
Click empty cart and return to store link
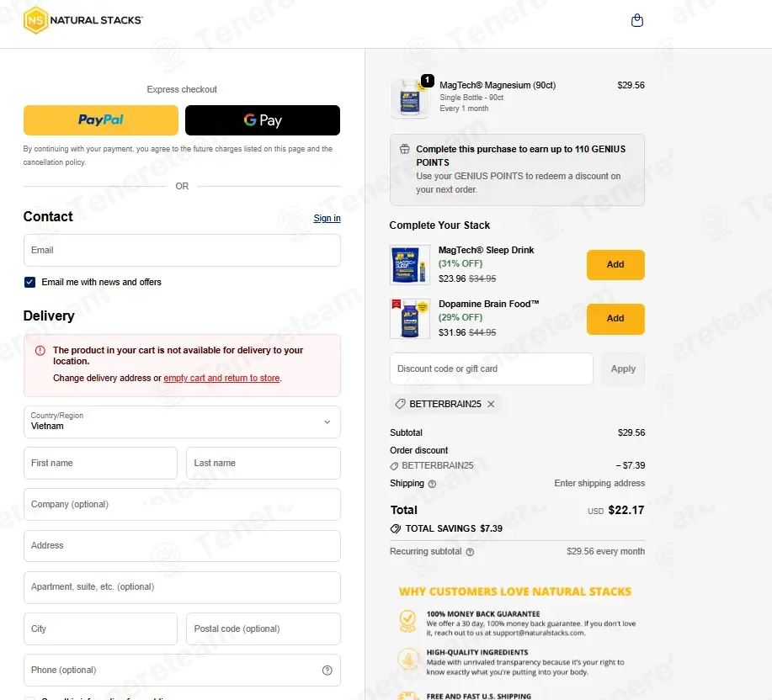(221, 378)
